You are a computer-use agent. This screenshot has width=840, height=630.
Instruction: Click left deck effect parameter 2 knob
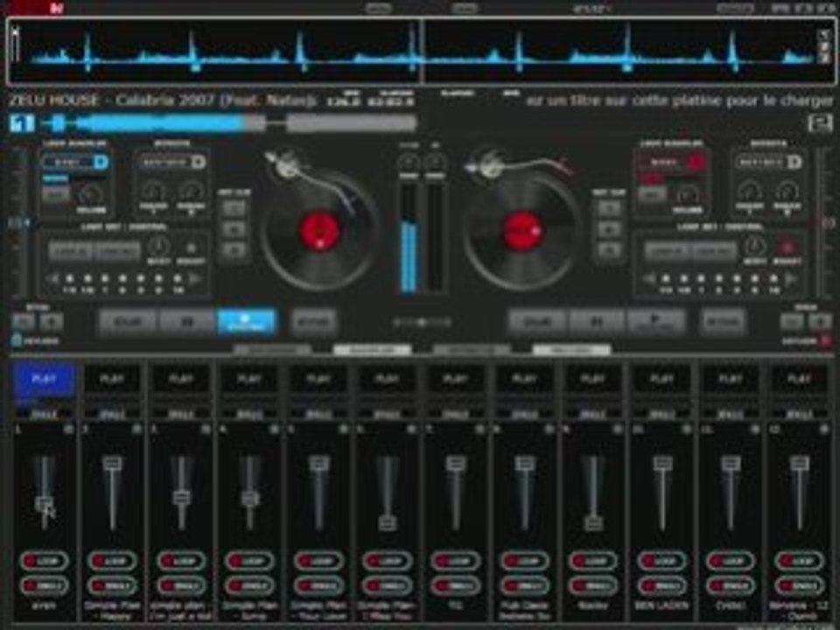(x=191, y=192)
